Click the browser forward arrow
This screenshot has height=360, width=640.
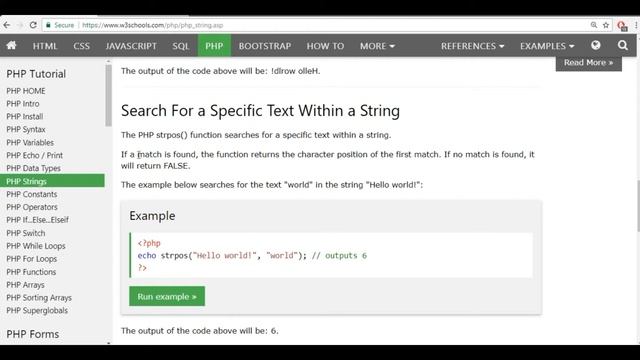pos(20,25)
